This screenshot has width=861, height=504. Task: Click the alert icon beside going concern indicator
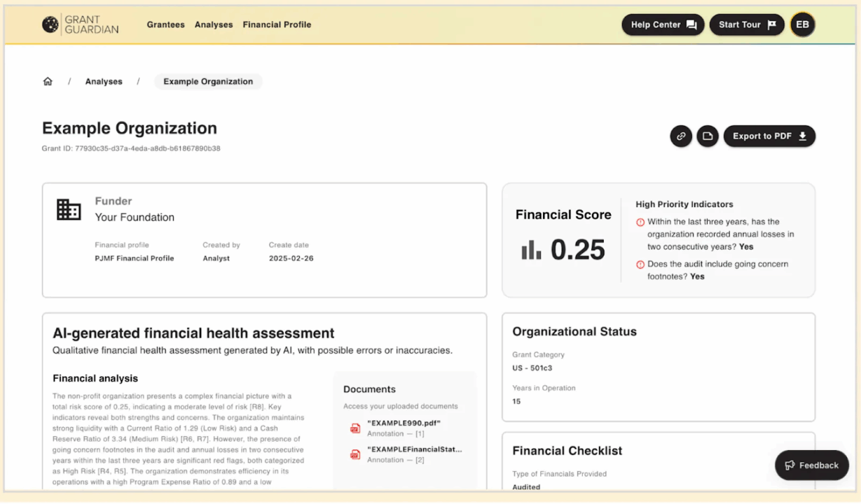pos(640,265)
